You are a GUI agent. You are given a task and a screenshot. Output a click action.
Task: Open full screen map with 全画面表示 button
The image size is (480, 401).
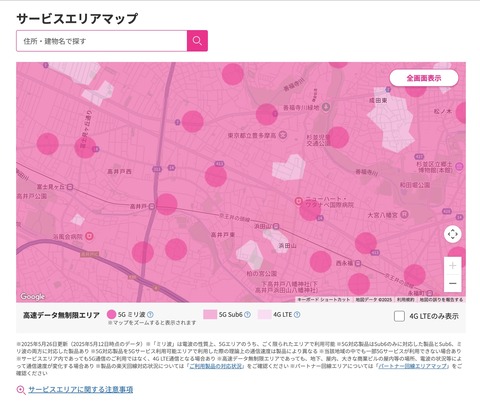pos(424,78)
